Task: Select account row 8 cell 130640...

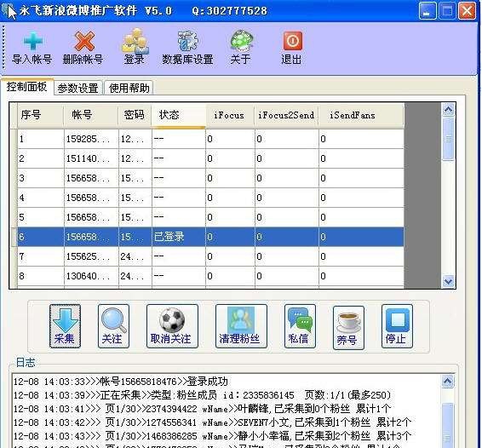Action: (91, 276)
